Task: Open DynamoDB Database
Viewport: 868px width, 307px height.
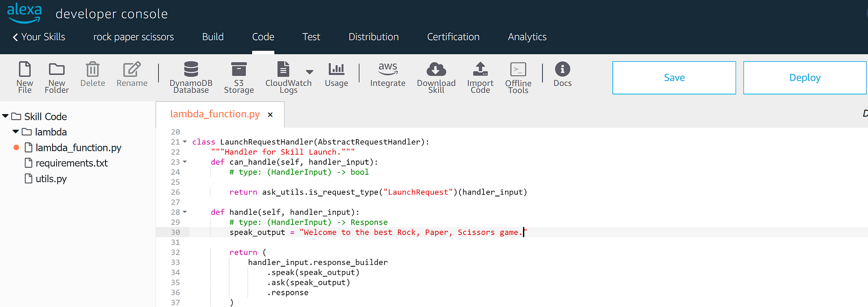Action: [x=191, y=78]
